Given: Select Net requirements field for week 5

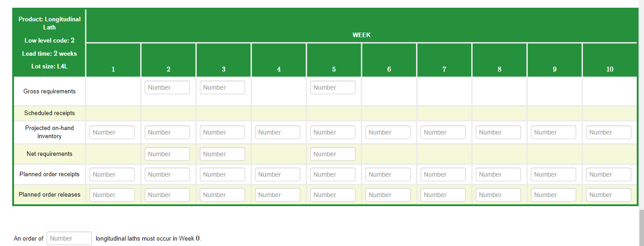Looking at the screenshot, I should click(333, 154).
